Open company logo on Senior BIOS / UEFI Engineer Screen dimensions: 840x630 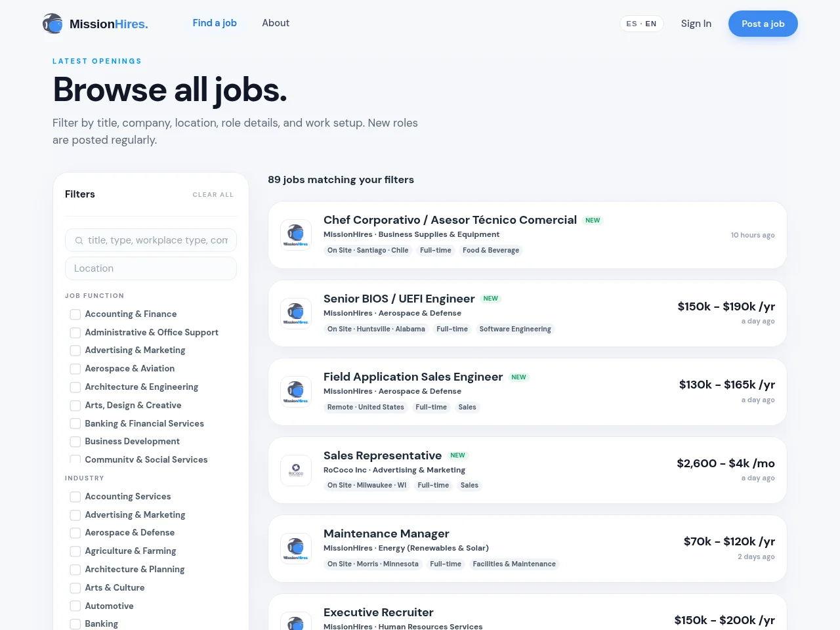pyautogui.click(x=296, y=314)
